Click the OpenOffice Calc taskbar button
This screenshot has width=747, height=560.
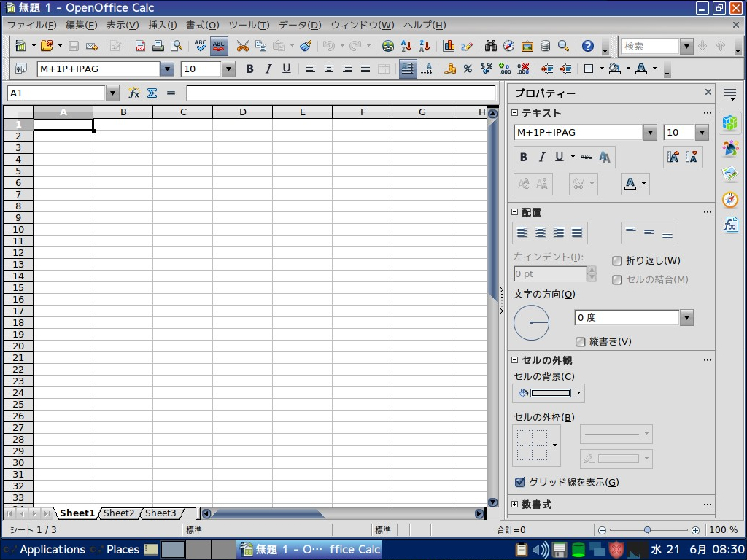click(x=309, y=550)
